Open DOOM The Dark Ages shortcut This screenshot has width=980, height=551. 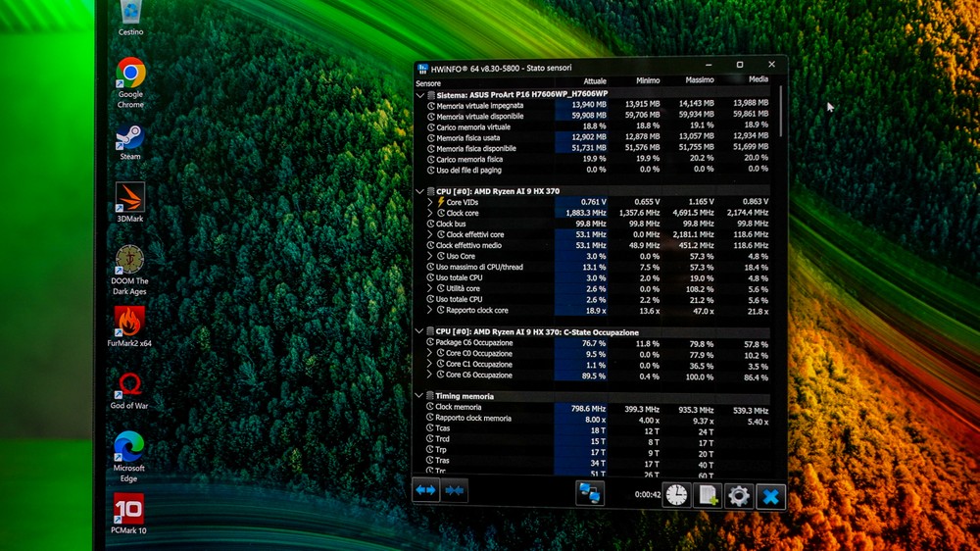click(x=129, y=271)
